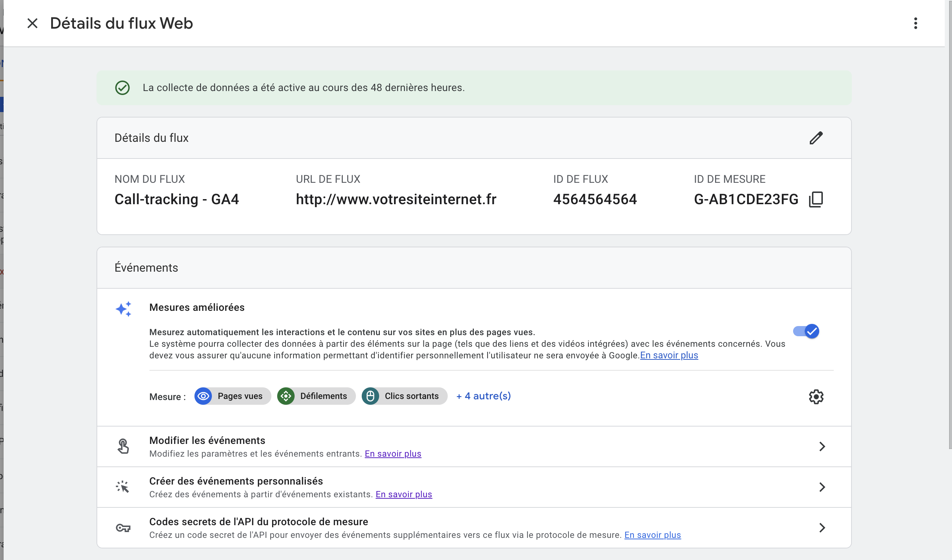This screenshot has height=560, width=952.
Task: Click the touch icon for Modifier les événements
Action: point(123,446)
